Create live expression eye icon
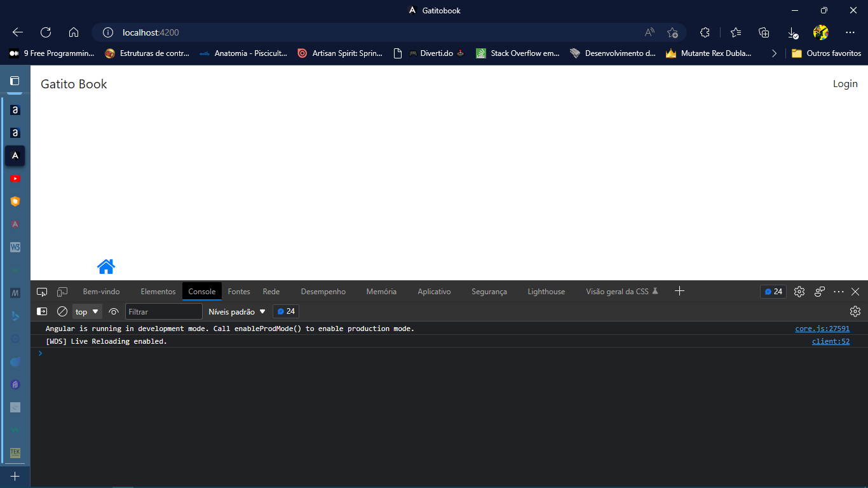Image resolution: width=868 pixels, height=488 pixels. pyautogui.click(x=114, y=311)
